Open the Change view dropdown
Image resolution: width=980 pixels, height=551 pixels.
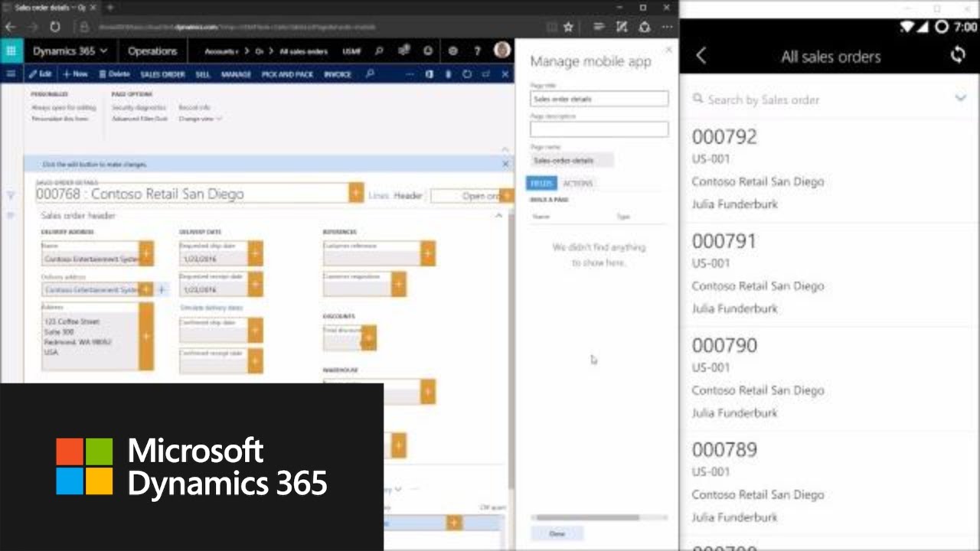tap(201, 119)
